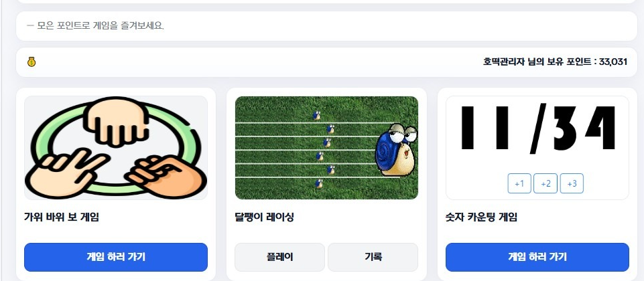Click the small snail in the bottom lane
This screenshot has width=644, height=281.
pos(319,184)
